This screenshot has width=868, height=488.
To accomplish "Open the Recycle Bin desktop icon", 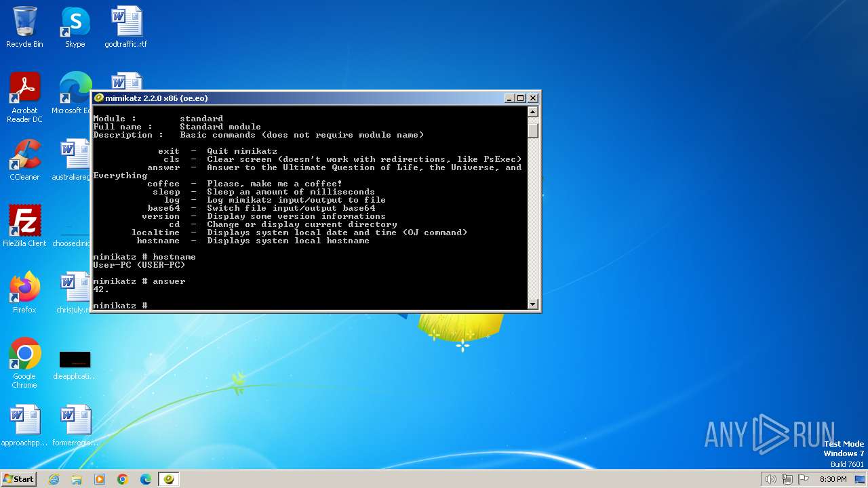I will click(24, 27).
